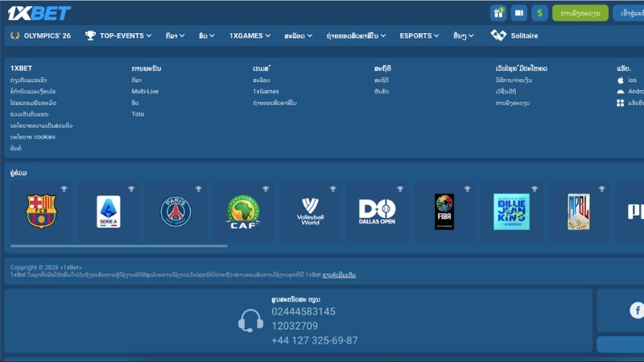
Task: Click the dollar sign payments icon
Action: [x=539, y=13]
